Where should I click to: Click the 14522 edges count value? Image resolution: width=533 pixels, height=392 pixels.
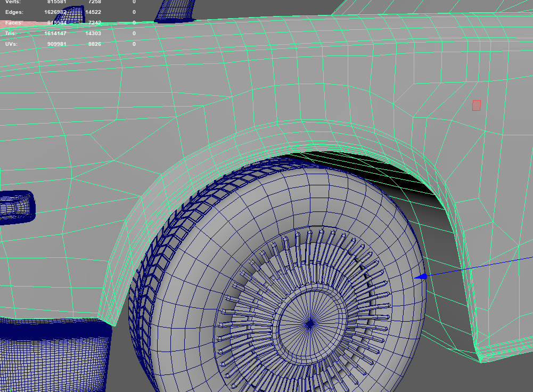(93, 12)
